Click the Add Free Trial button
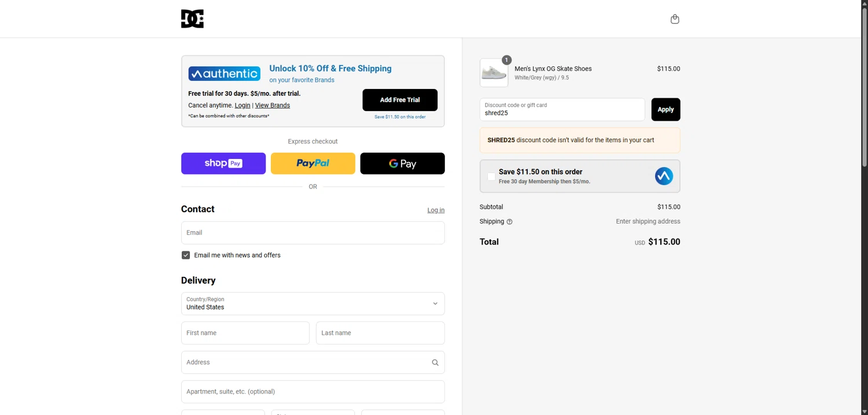Image resolution: width=868 pixels, height=415 pixels. point(400,100)
